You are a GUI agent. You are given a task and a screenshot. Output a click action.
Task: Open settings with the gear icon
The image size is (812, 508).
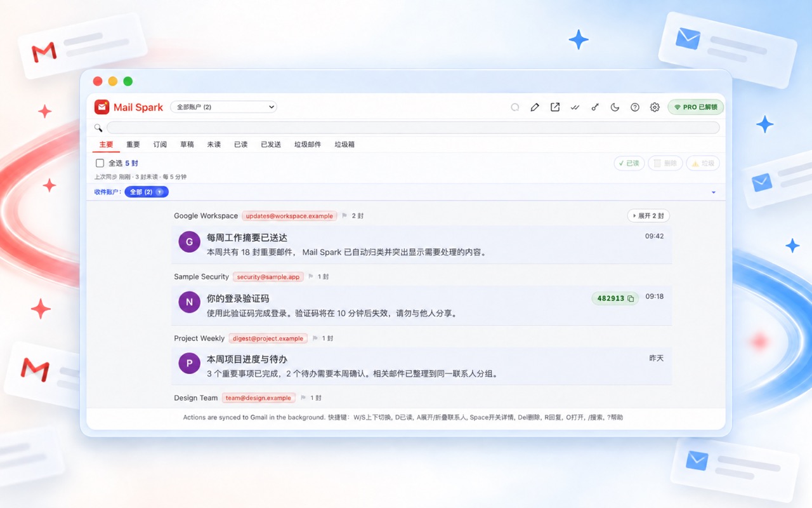tap(655, 107)
